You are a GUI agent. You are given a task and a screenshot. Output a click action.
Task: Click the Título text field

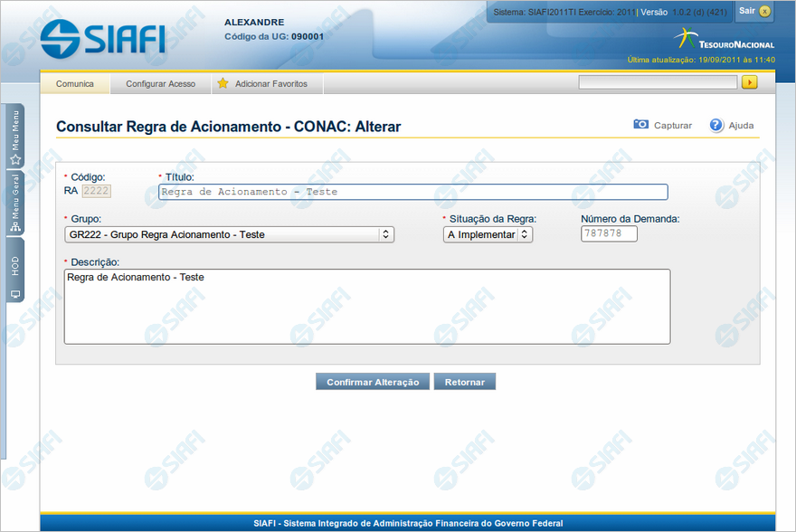pyautogui.click(x=412, y=192)
